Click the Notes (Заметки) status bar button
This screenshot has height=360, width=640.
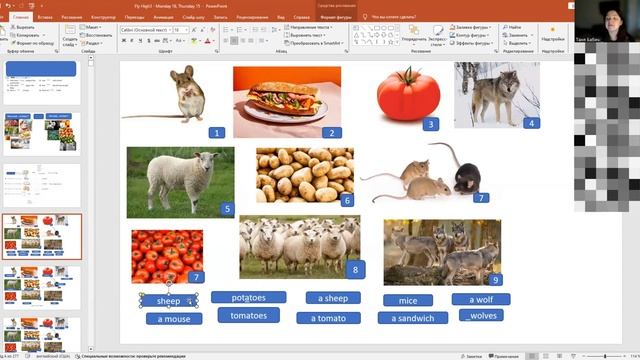click(471, 356)
